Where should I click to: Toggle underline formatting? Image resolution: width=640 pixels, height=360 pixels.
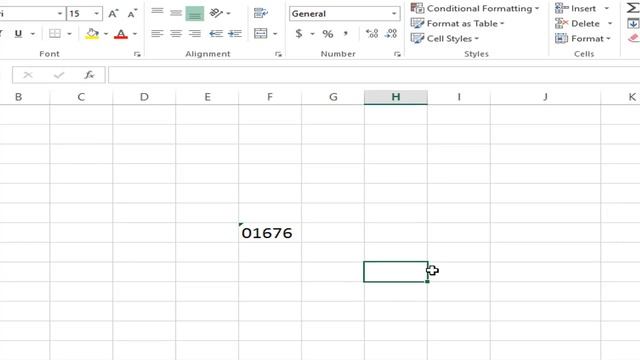tap(18, 33)
